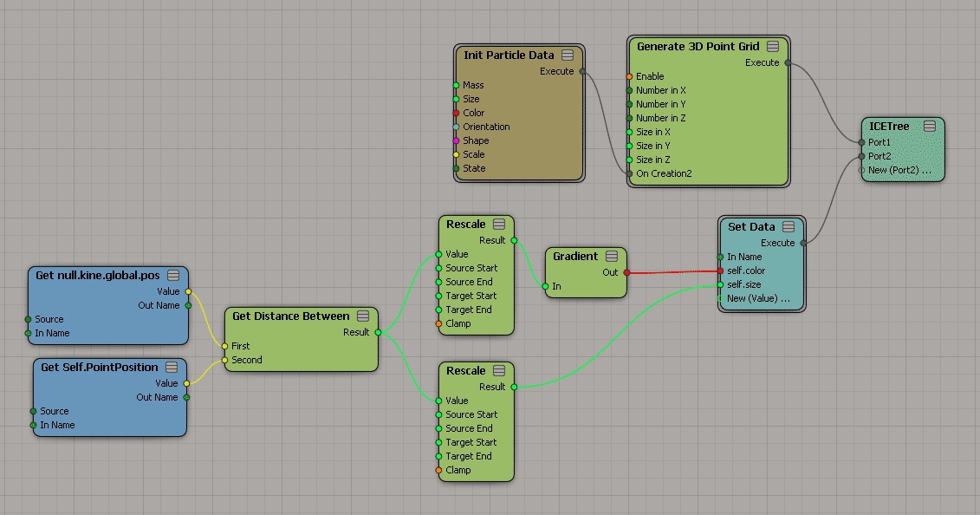Open the Get Distance Between node menu icon
Screen dimensions: 980x515
pyautogui.click(x=363, y=316)
